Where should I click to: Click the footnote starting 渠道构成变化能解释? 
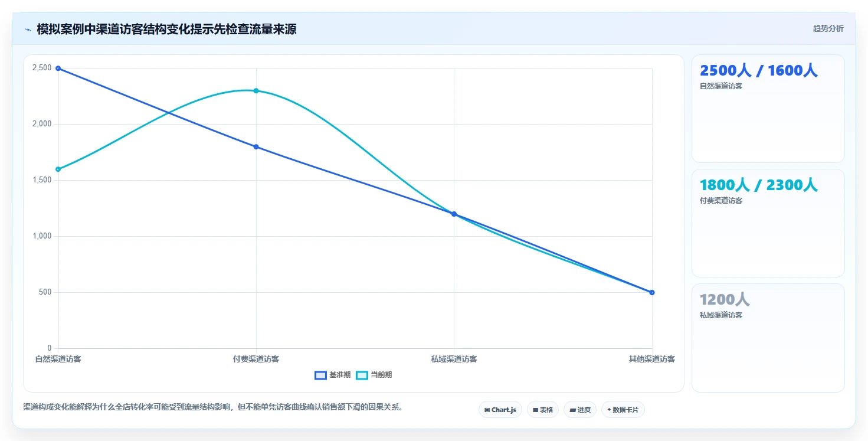[215, 407]
